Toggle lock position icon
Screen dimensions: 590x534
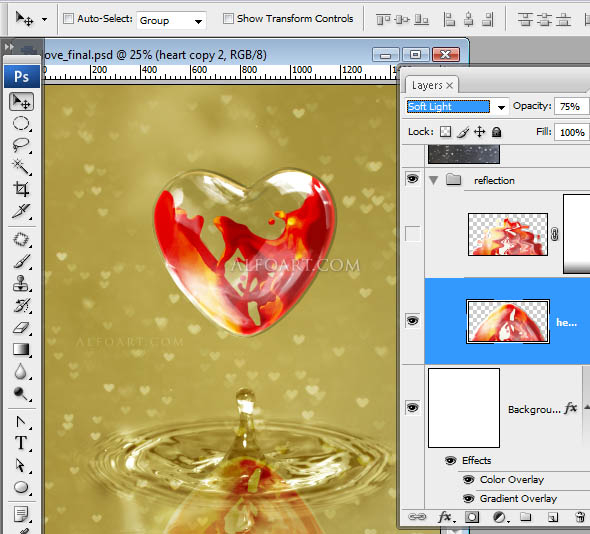tap(479, 132)
